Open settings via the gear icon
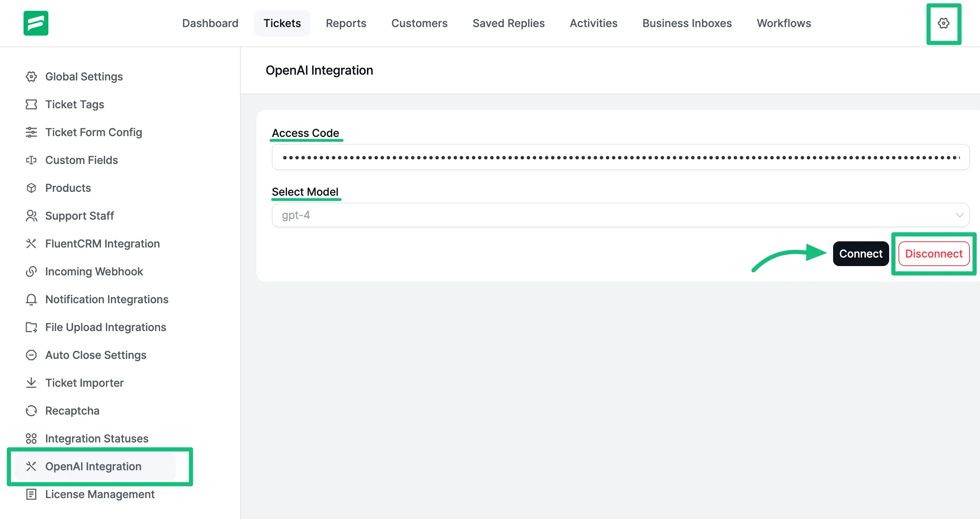980x519 pixels. pos(943,23)
